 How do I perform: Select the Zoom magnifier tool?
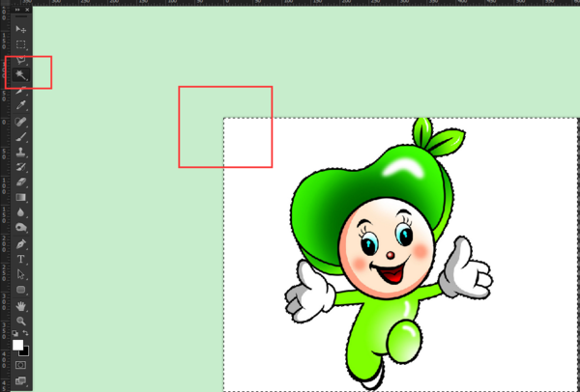[20, 321]
